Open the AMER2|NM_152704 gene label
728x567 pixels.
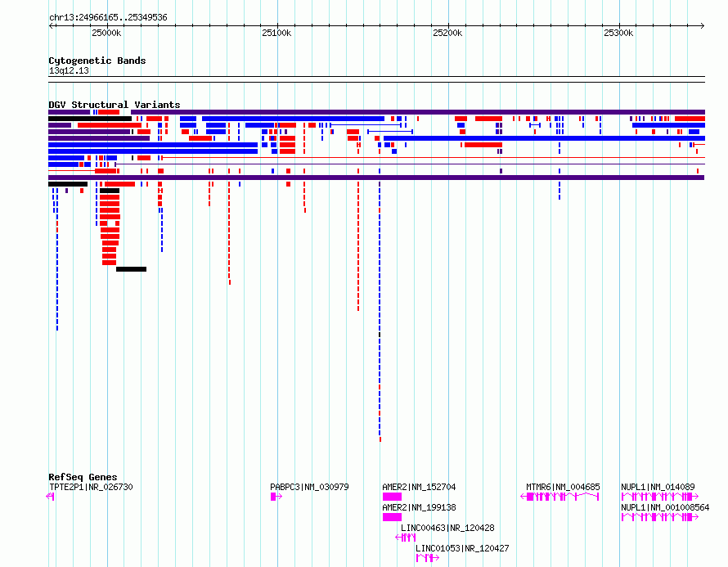419,487
